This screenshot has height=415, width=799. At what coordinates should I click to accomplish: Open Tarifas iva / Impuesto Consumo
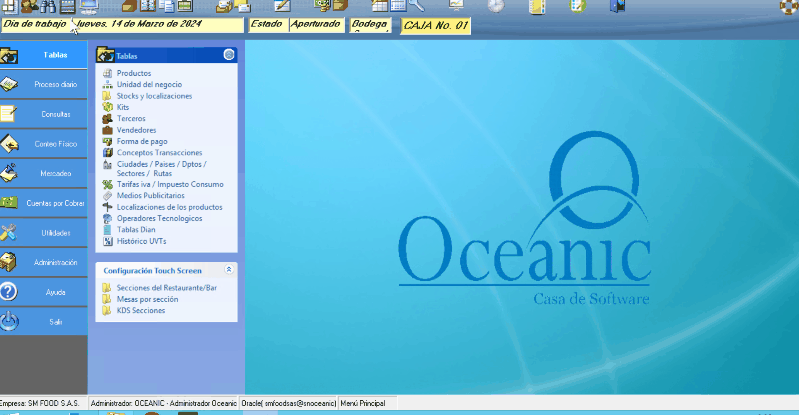point(170,184)
